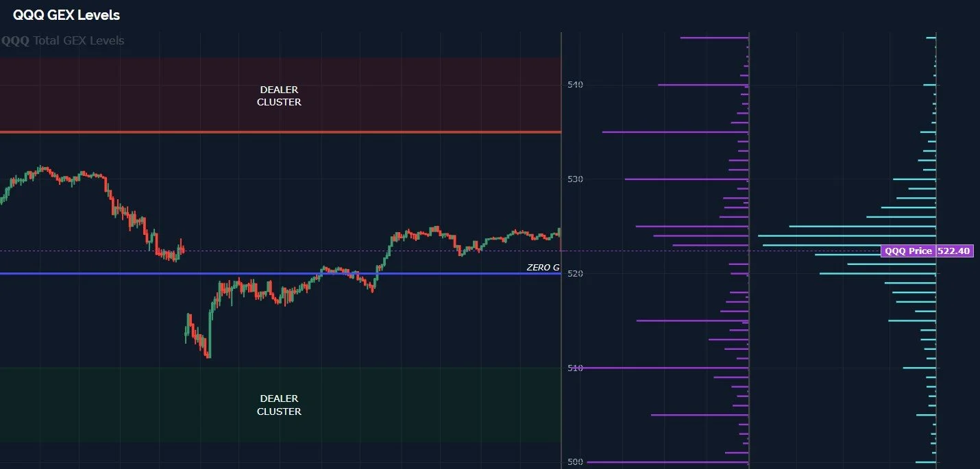Image resolution: width=980 pixels, height=469 pixels.
Task: Click the QQQ Total GEX Levels label
Action: click(x=63, y=41)
